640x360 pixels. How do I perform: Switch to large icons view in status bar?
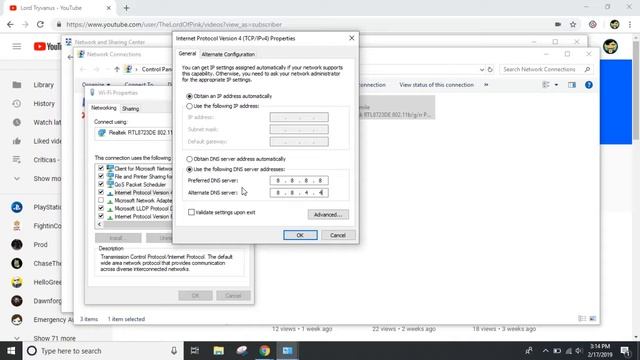point(593,319)
